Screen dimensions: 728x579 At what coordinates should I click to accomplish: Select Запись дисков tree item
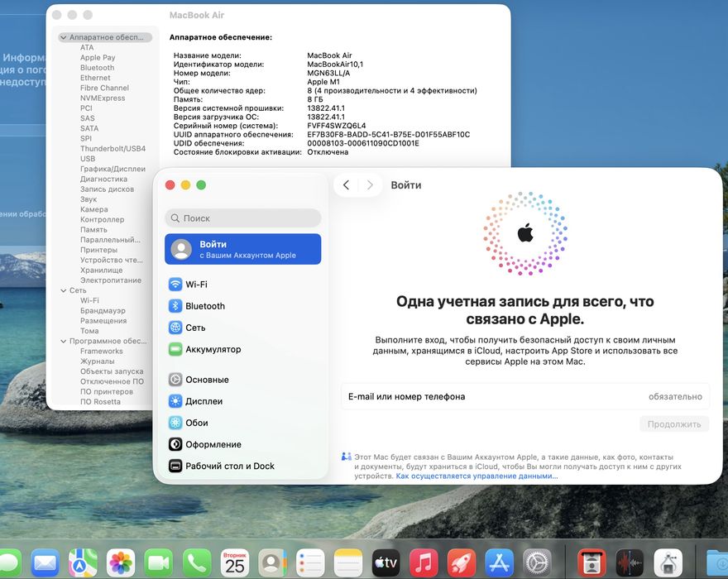pyautogui.click(x=107, y=189)
